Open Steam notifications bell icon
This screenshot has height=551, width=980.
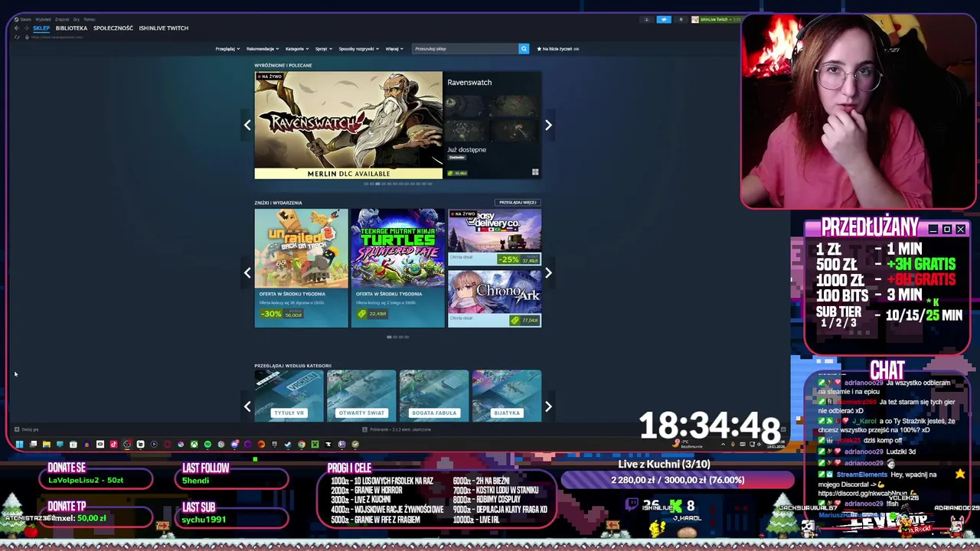681,19
